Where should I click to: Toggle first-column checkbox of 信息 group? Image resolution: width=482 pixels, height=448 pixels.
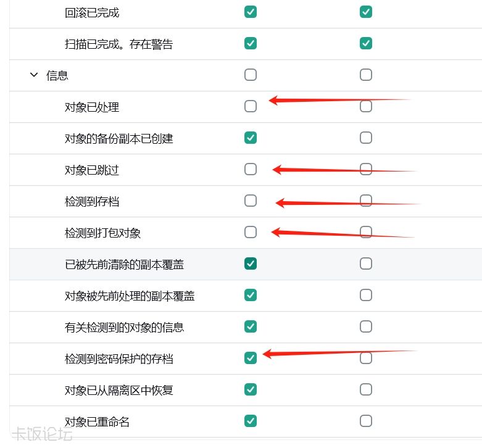(x=251, y=75)
